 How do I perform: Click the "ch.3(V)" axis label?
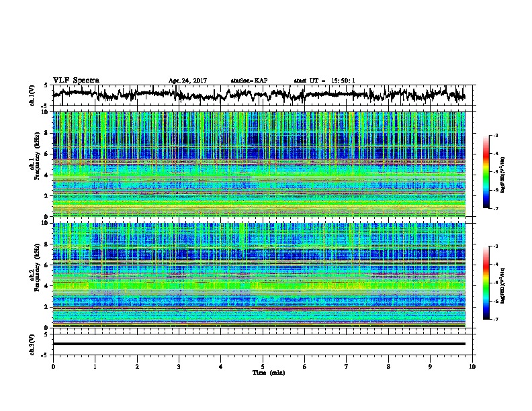click(x=32, y=345)
